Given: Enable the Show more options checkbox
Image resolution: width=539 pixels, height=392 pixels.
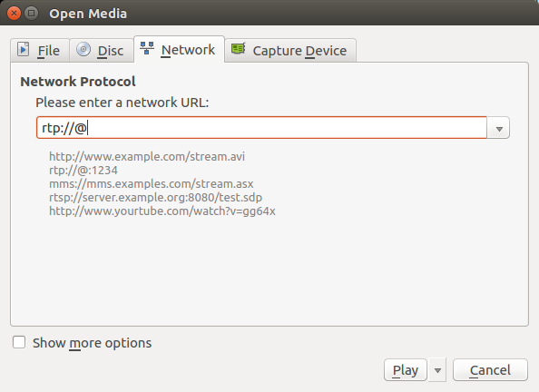Looking at the screenshot, I should click(19, 342).
